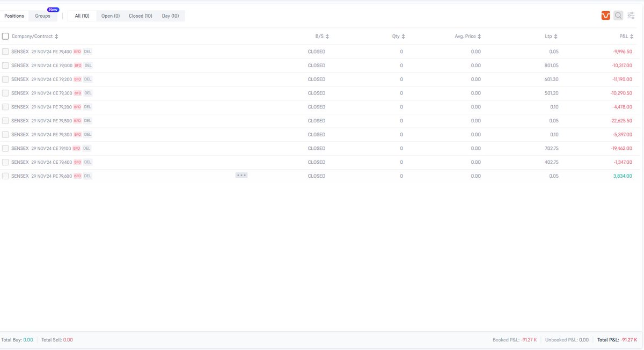This screenshot has width=644, height=350.
Task: Open the positions search icon
Action: click(x=618, y=16)
